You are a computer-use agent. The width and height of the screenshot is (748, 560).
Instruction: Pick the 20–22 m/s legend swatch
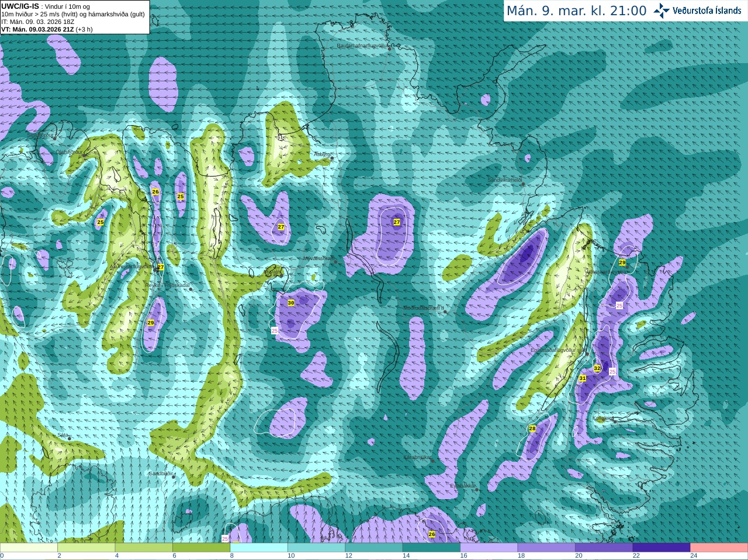604,548
